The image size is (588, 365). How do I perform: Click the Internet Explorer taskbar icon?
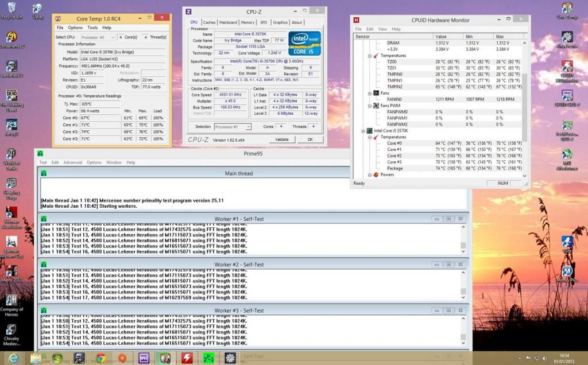[x=13, y=358]
